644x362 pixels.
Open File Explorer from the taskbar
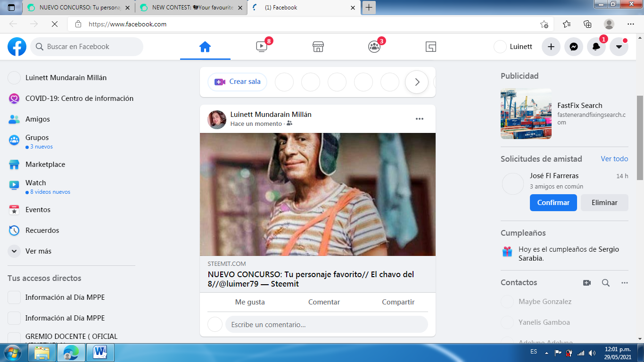[42, 352]
